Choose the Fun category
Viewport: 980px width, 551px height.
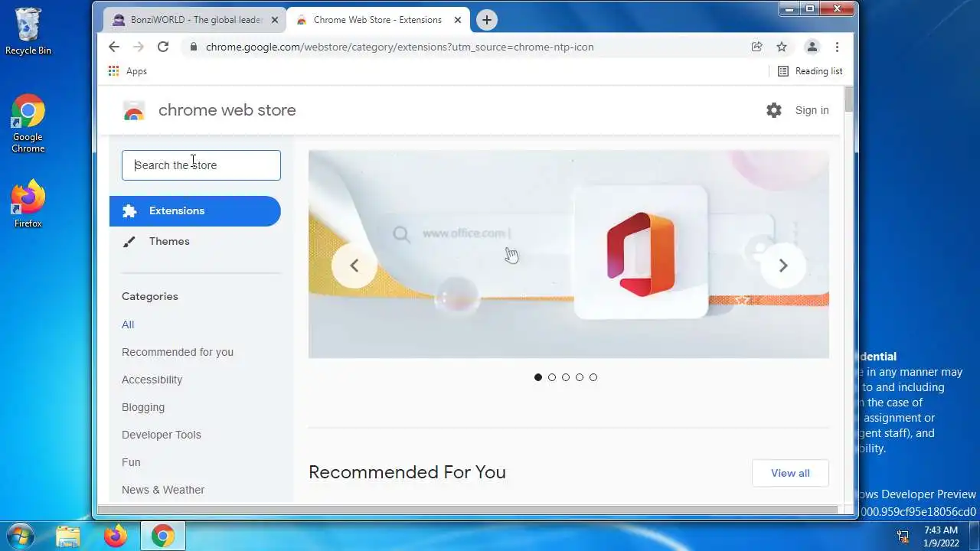[x=131, y=462]
